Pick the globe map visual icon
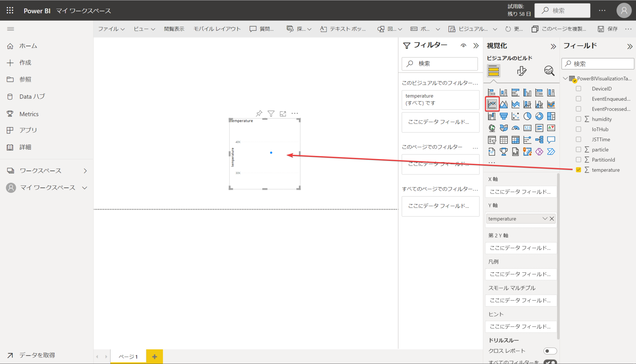The image size is (636, 364). (x=492, y=128)
